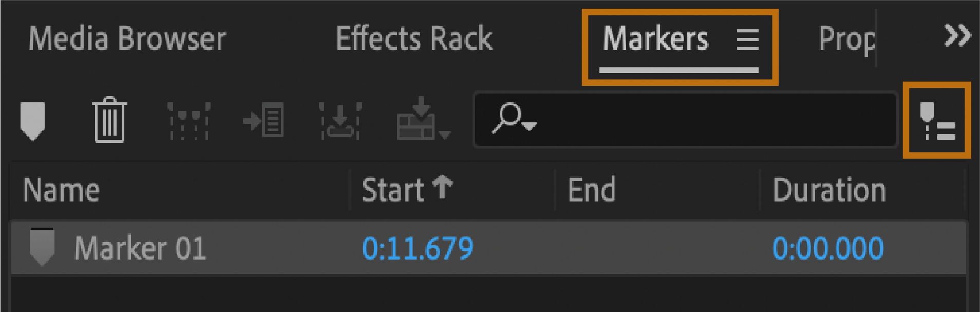Click the Marker 01 row marker icon
Screen dimensions: 980x312
pyautogui.click(x=42, y=247)
